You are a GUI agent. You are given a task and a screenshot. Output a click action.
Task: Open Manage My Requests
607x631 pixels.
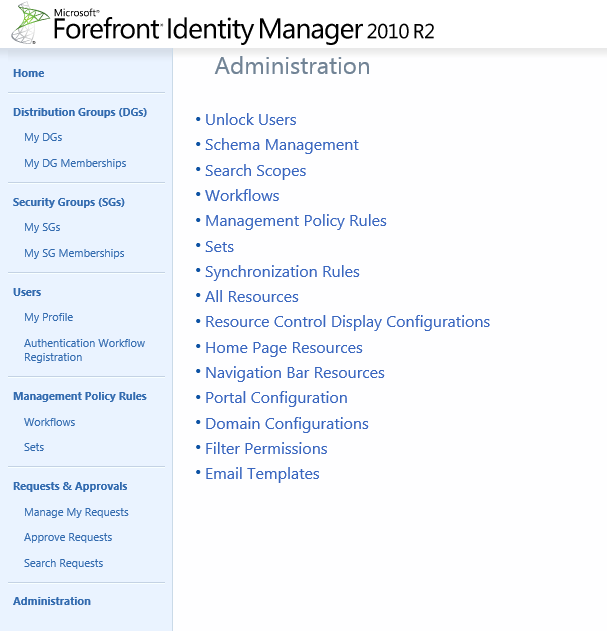(x=76, y=512)
